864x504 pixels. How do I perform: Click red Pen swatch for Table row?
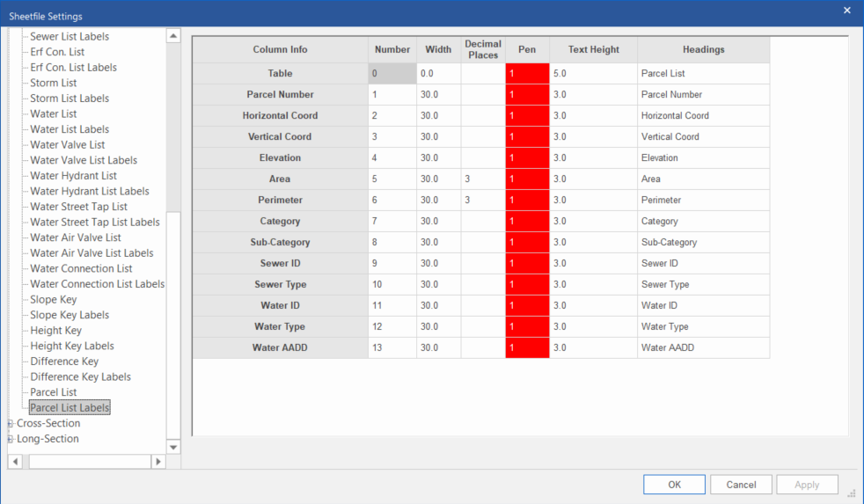527,74
